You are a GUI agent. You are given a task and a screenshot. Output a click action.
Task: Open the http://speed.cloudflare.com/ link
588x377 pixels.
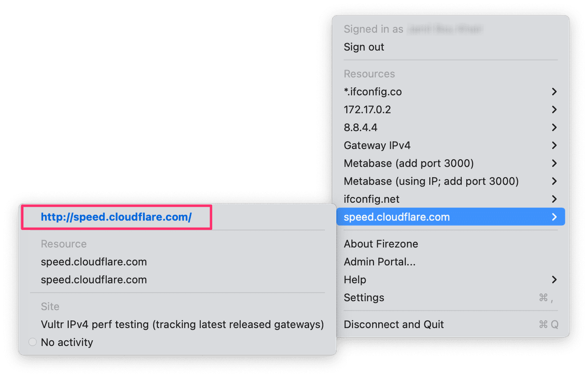116,217
